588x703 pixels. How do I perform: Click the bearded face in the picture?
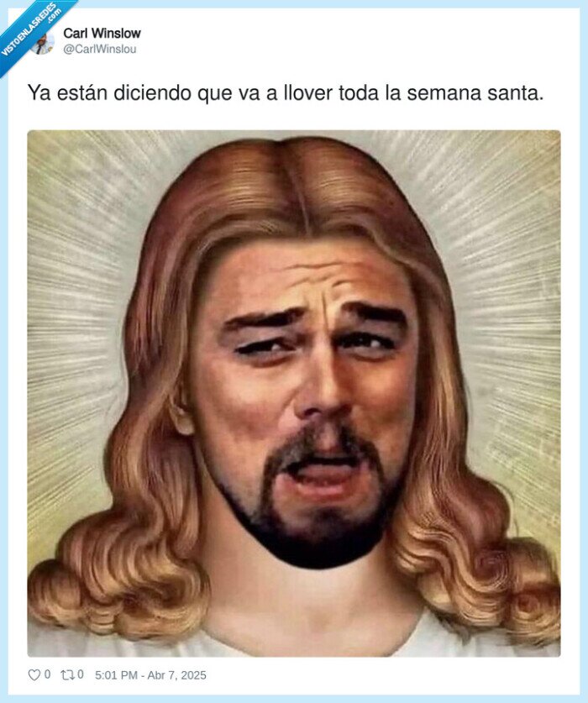pyautogui.click(x=309, y=395)
